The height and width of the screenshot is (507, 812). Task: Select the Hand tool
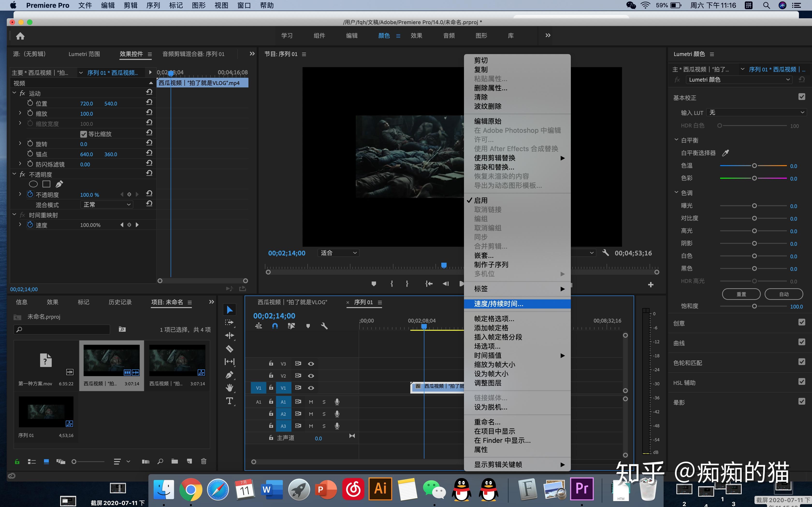point(230,388)
